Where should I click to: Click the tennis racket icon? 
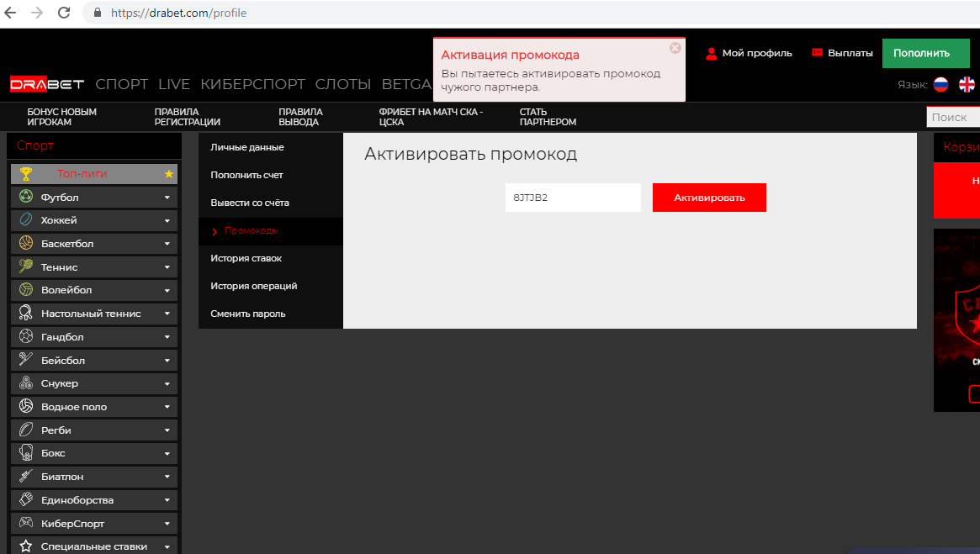click(26, 266)
